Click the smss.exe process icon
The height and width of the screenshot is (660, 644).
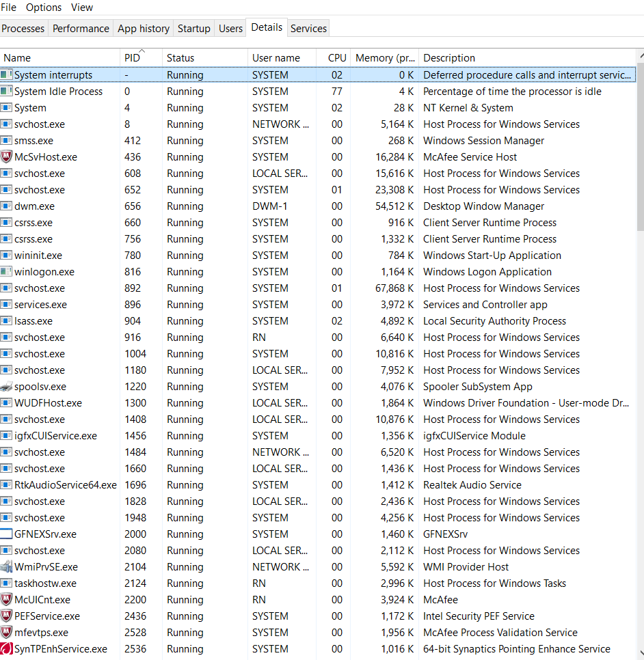click(x=6, y=141)
